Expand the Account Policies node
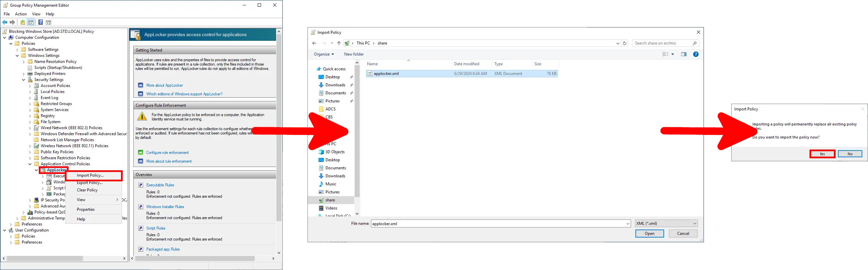Viewport: 868px width, 270px height. [x=30, y=86]
